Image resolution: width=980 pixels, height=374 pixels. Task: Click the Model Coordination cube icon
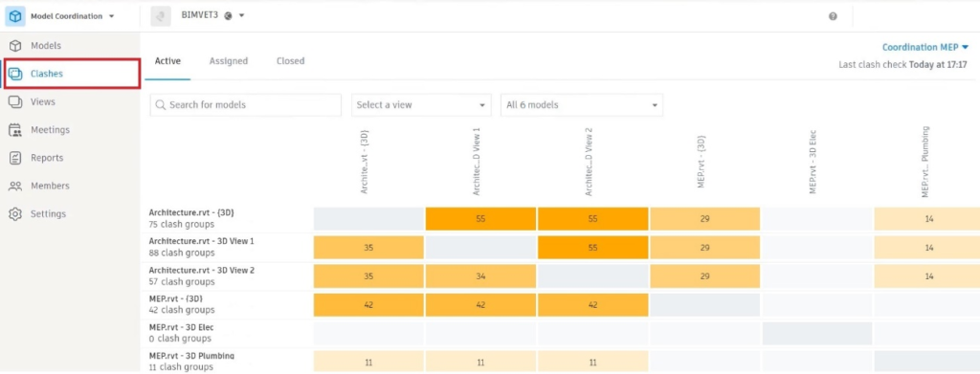[15, 16]
